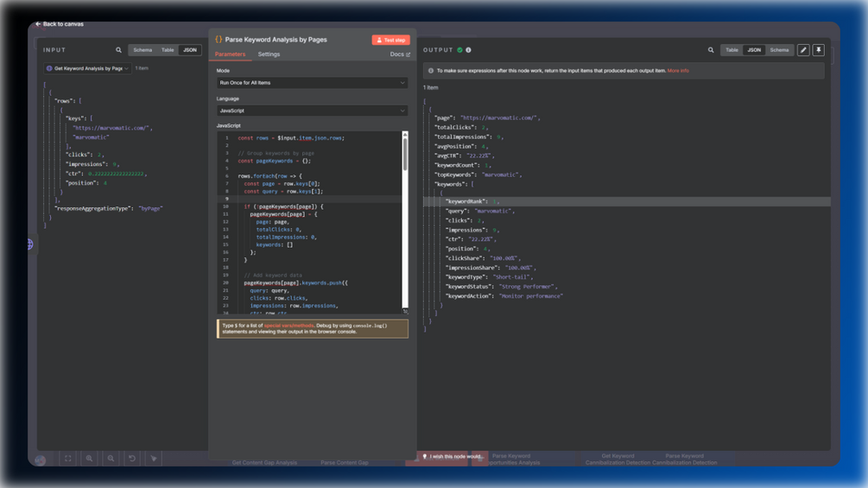This screenshot has width=868, height=488.
Task: Click the "clickShare" line in output
Action: 483,258
